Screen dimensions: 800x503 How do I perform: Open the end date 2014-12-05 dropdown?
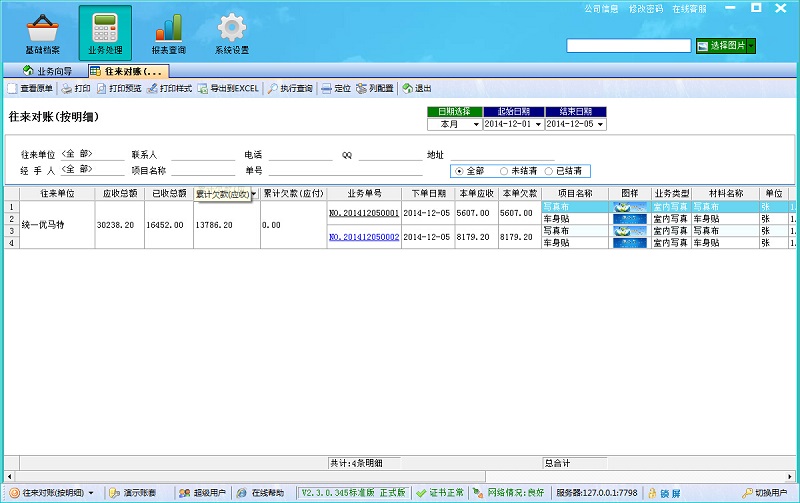600,124
